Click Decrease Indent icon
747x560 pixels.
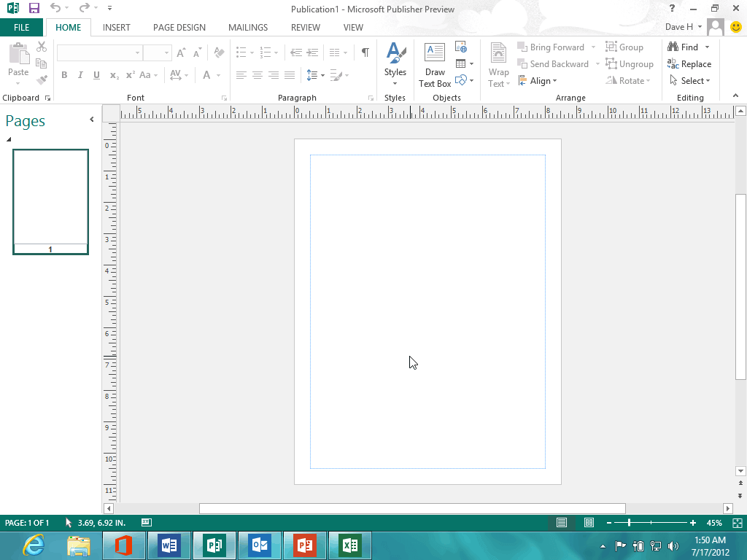coord(296,52)
